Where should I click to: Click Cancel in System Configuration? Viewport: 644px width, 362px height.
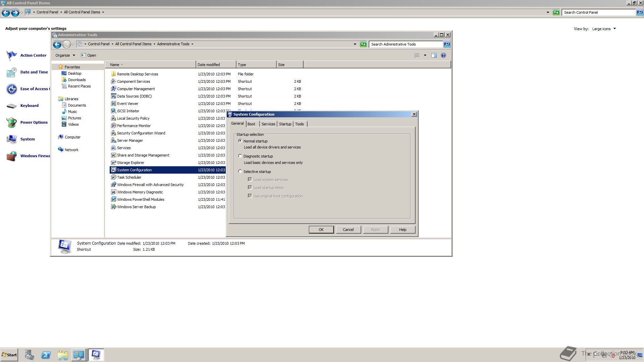(348, 230)
